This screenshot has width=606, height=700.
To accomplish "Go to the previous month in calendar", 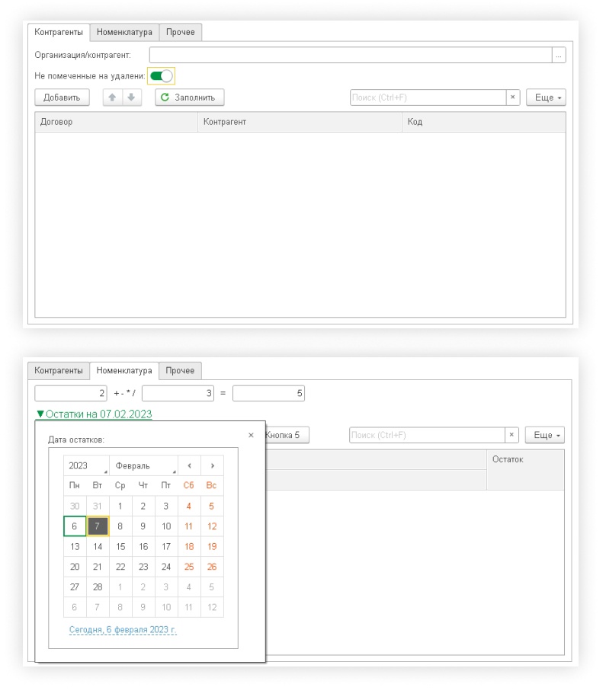I will pyautogui.click(x=189, y=466).
